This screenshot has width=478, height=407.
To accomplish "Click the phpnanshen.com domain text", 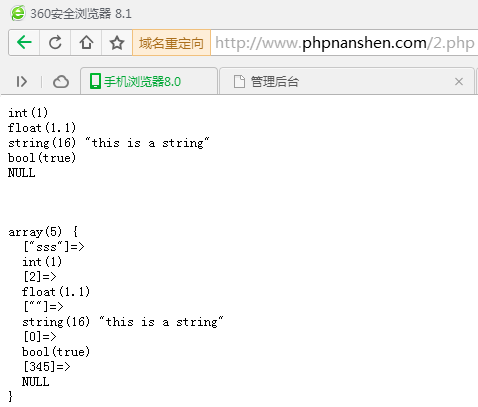I will (x=364, y=43).
